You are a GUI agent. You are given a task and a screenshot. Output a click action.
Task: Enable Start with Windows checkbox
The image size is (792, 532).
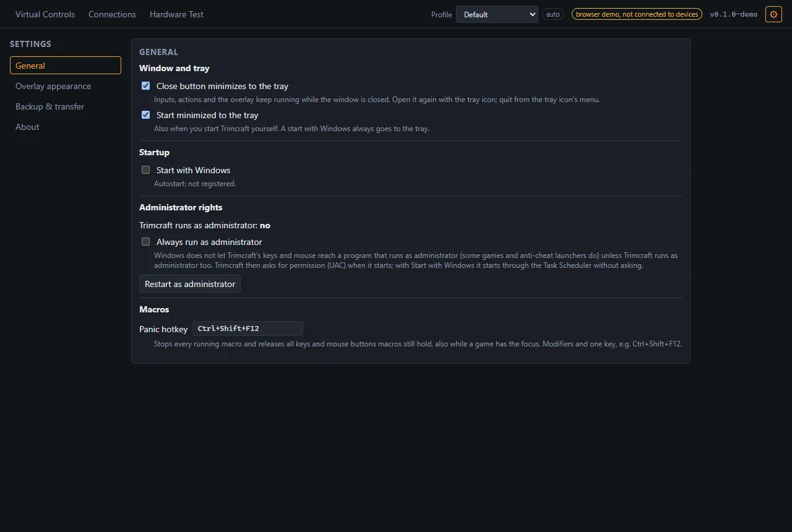(146, 170)
